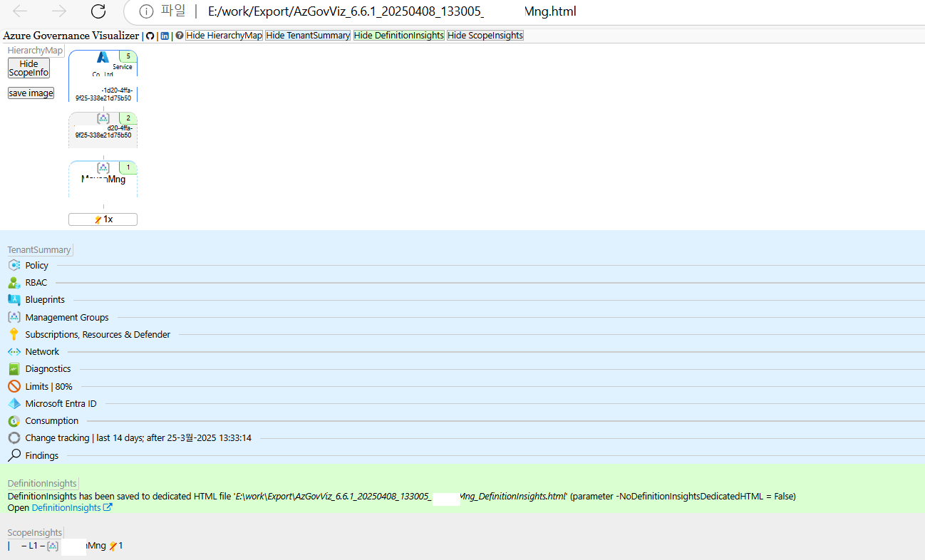Image resolution: width=925 pixels, height=560 pixels.
Task: Click the DefinitionInsights section label
Action: pos(42,484)
